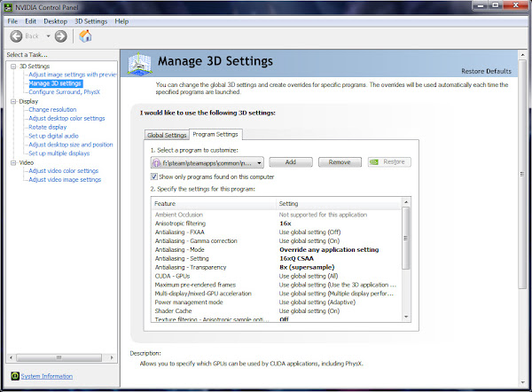Screen dimensions: 532x392
Task: Collapse the 3D Settings tree node
Action: pyautogui.click(x=13, y=67)
